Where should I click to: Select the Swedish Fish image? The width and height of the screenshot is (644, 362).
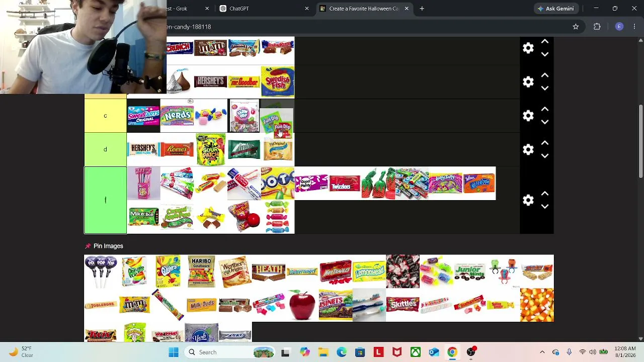tap(277, 81)
